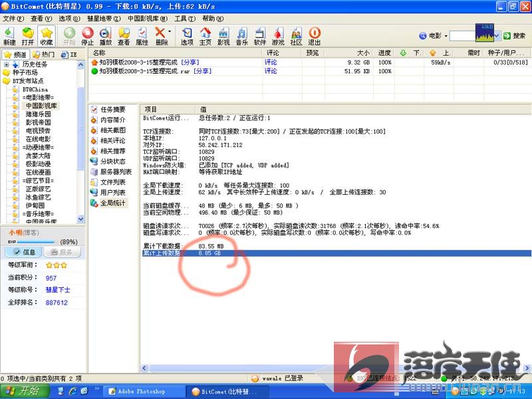Click the 软件 software toolbar icon
Screen dimensions: 532x399
pyautogui.click(x=260, y=36)
